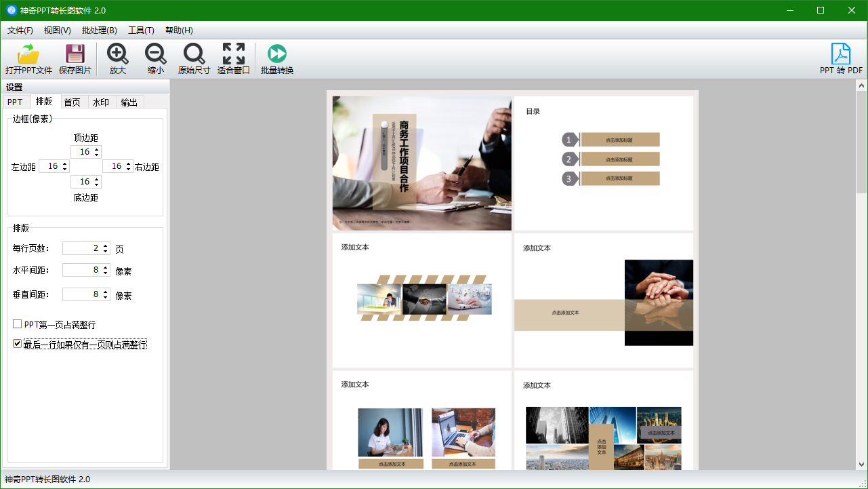
Task: Click the preview vertical scrollbar down arrow
Action: [861, 465]
